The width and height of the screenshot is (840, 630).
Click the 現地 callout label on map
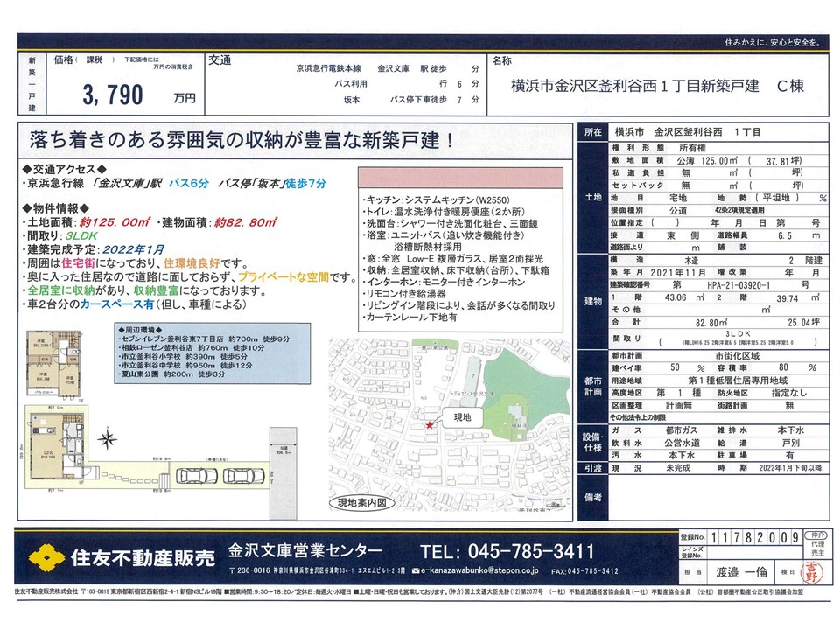[464, 418]
